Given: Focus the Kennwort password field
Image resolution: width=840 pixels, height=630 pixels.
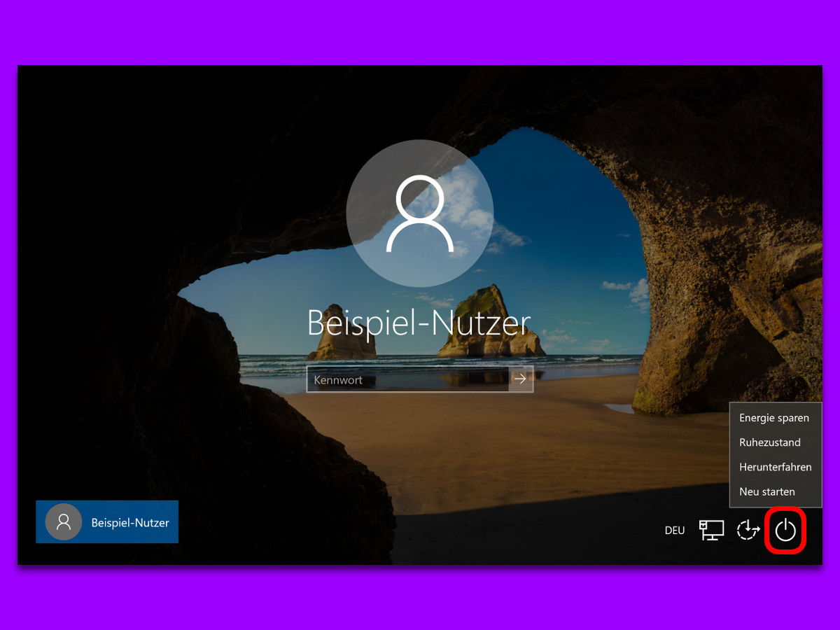Looking at the screenshot, I should coord(408,379).
